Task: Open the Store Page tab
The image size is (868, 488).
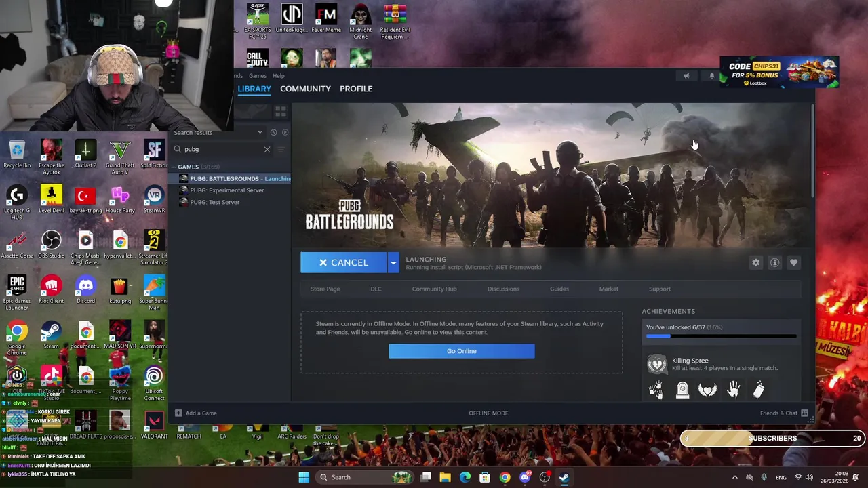Action: [325, 289]
